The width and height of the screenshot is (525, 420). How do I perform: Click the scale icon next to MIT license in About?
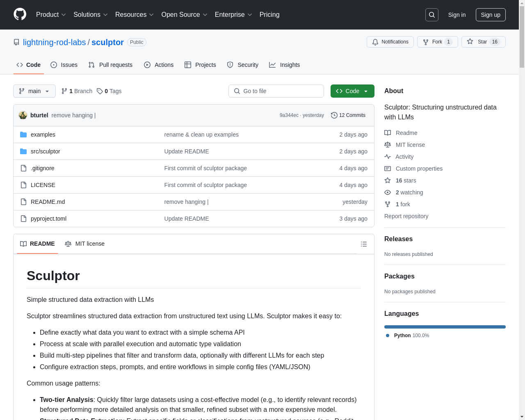pyautogui.click(x=388, y=145)
